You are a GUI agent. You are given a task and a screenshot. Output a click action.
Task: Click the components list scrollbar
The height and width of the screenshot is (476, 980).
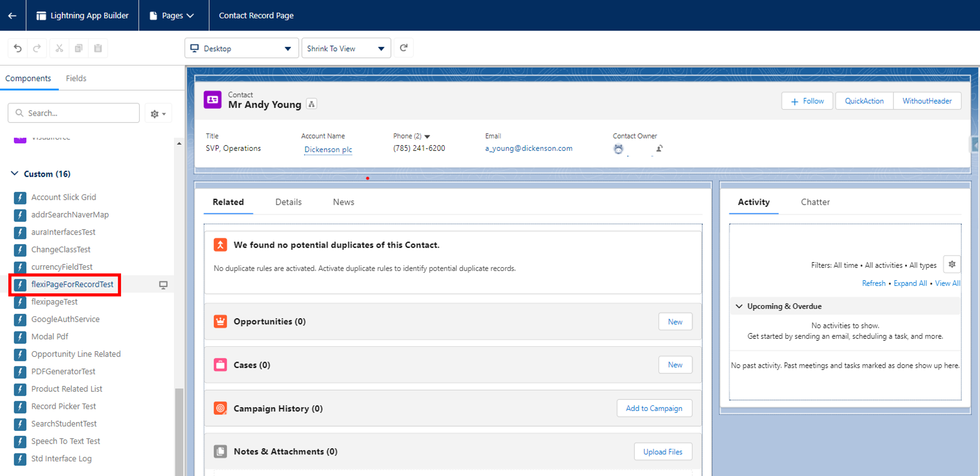pyautogui.click(x=179, y=431)
